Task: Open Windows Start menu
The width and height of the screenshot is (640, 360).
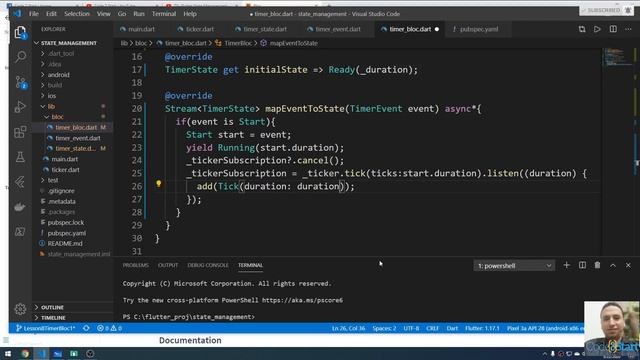Action: pyautogui.click(x=8, y=353)
